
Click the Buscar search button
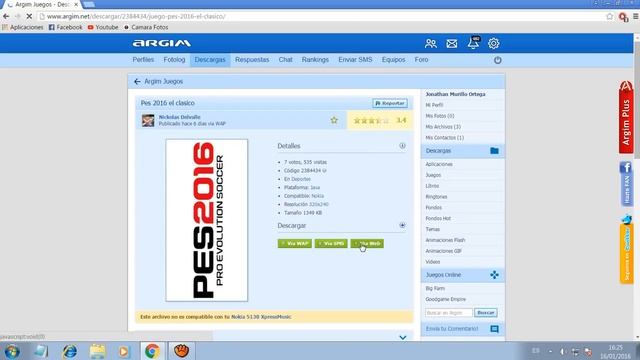pos(486,313)
